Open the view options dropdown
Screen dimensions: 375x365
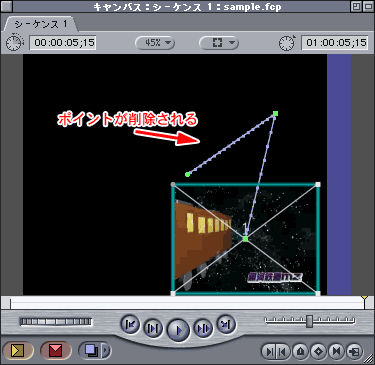click(219, 43)
